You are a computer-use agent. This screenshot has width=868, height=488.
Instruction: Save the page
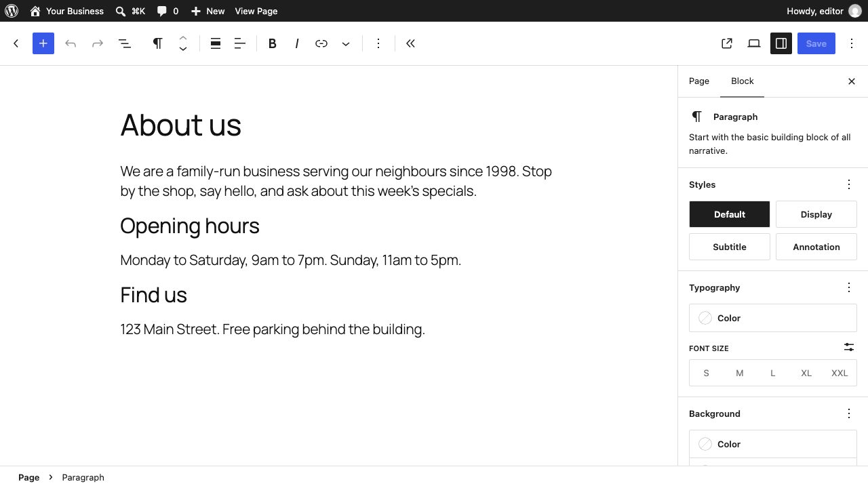[816, 43]
